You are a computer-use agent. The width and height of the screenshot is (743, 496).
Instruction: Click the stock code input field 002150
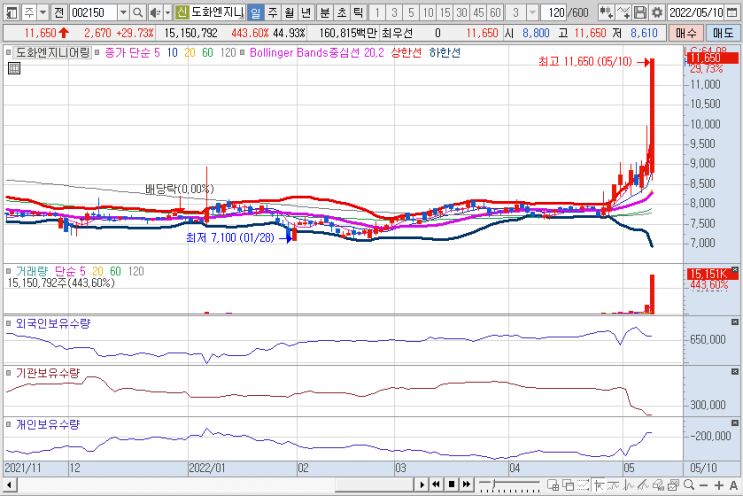coord(93,13)
